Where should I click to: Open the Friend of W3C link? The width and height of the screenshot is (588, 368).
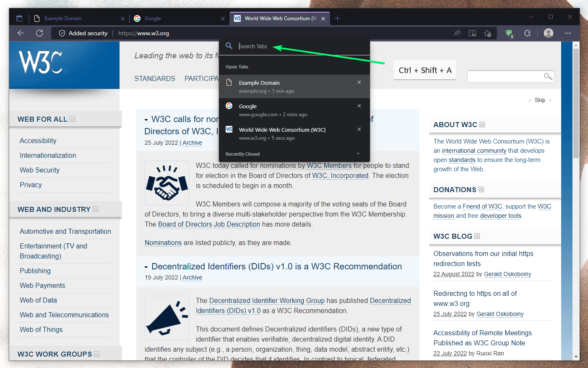(x=482, y=206)
